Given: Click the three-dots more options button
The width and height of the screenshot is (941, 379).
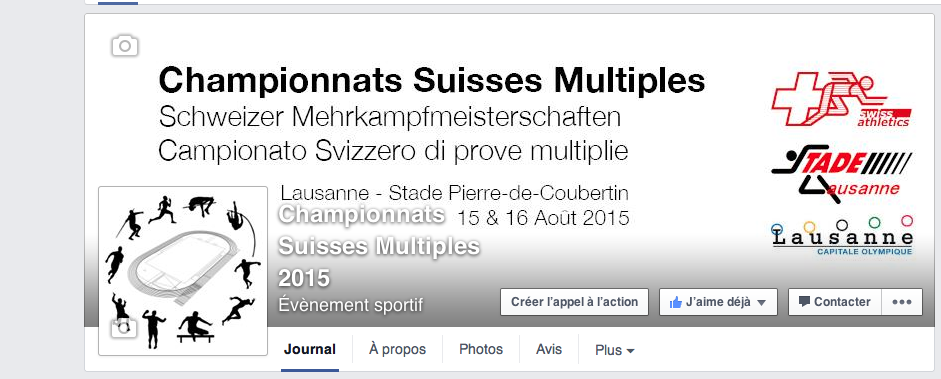Looking at the screenshot, I should tap(902, 302).
